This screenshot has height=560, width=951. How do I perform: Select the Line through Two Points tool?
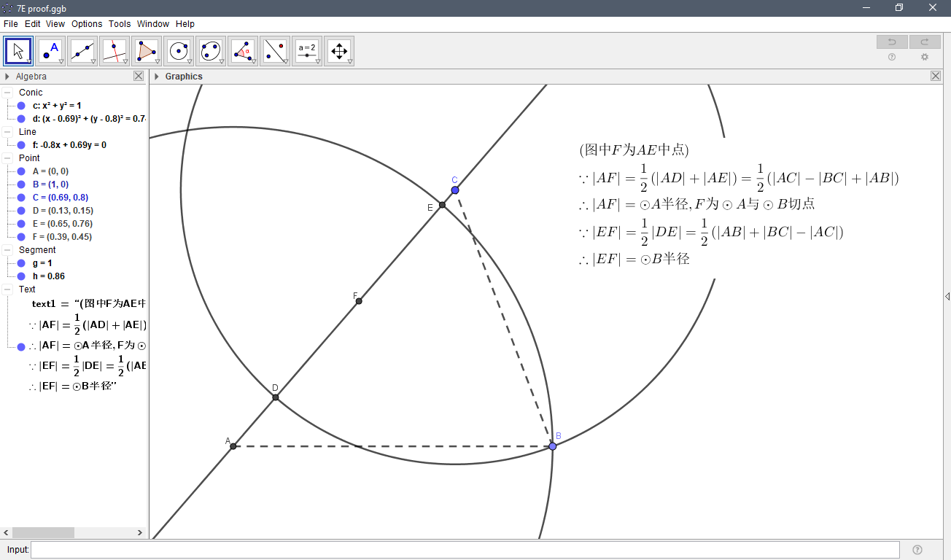click(82, 50)
